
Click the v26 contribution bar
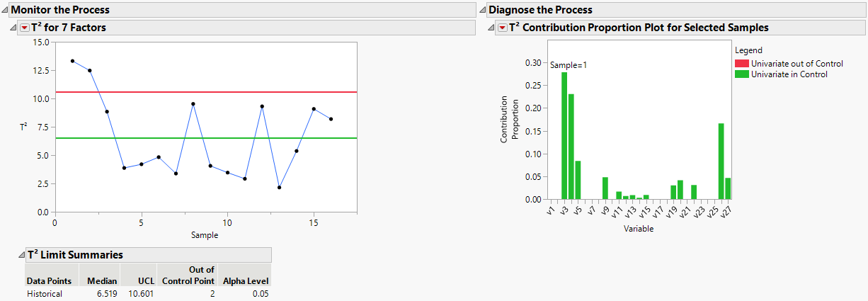(721, 161)
